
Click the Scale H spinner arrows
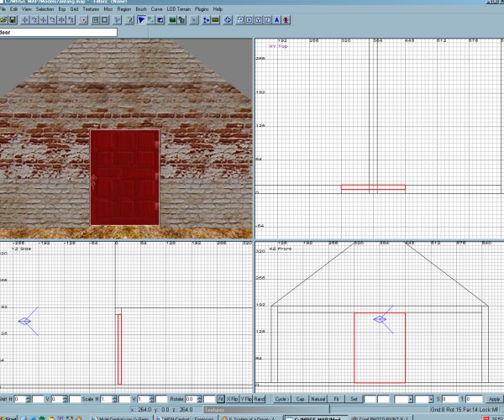click(114, 399)
